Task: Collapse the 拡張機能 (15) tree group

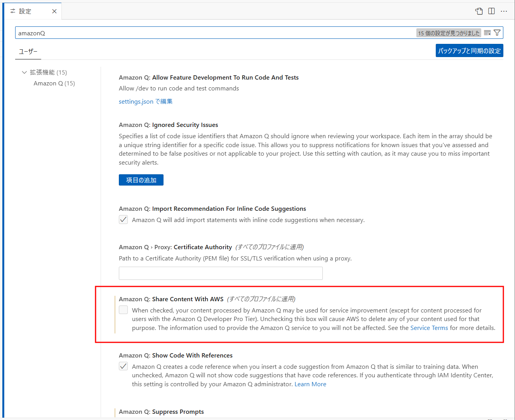Action: click(x=24, y=72)
